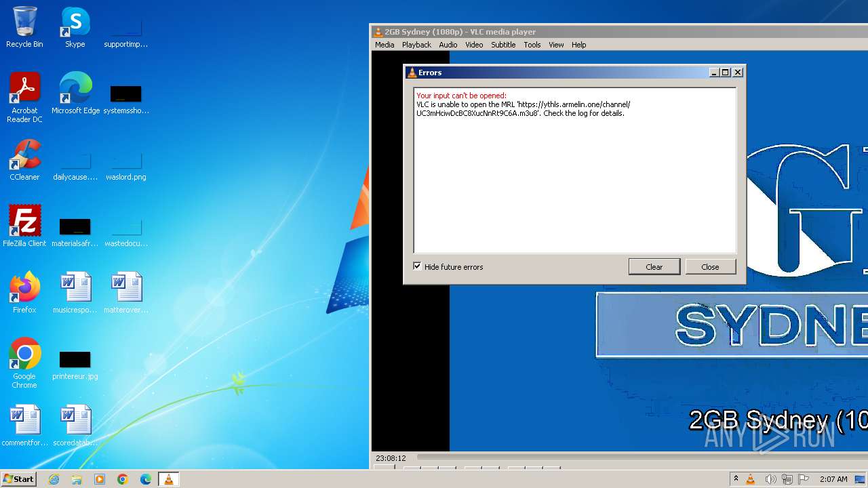The width and height of the screenshot is (868, 488).
Task: Click the VLC window title bar icon
Action: tap(378, 32)
